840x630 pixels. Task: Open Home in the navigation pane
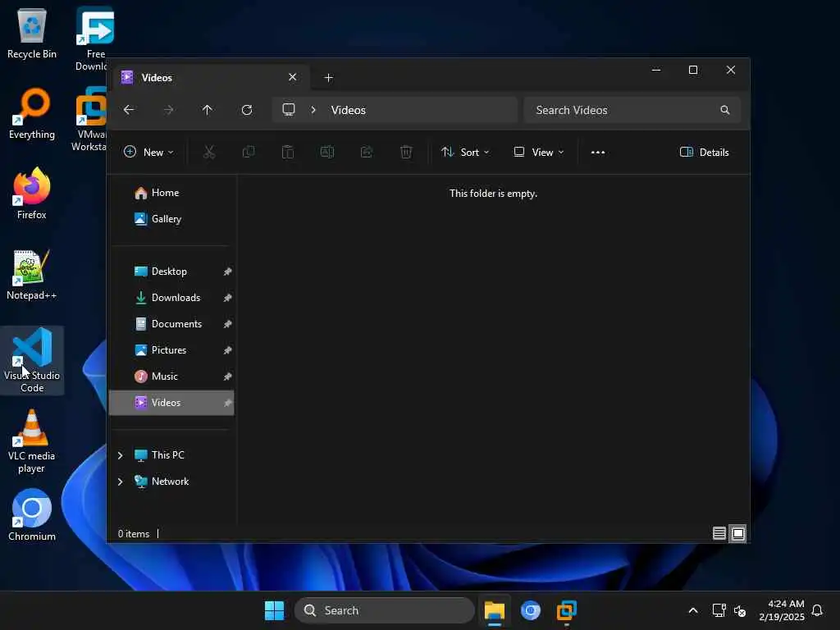click(x=171, y=193)
